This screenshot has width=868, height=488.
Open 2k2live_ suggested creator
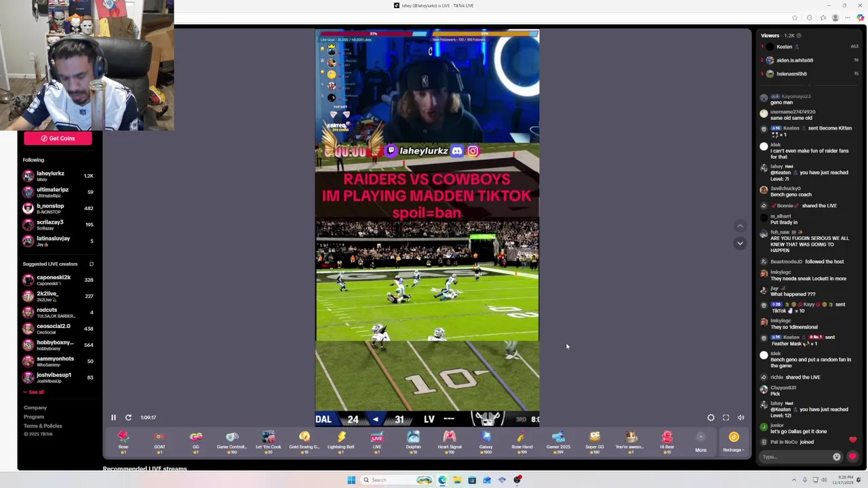tap(58, 296)
